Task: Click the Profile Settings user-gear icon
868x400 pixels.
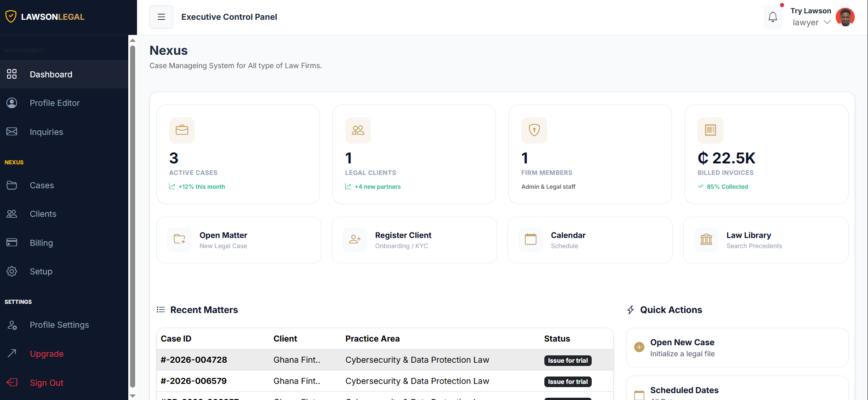Action: [12, 325]
